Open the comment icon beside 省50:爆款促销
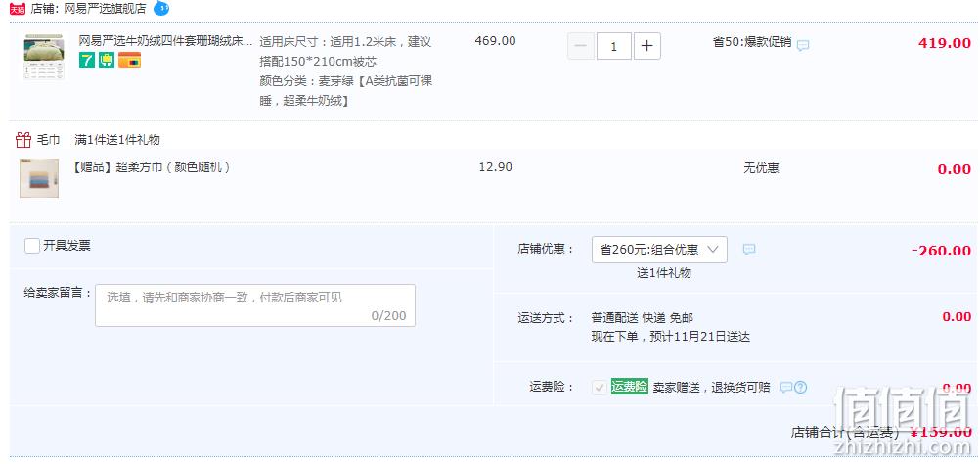The width and height of the screenshot is (980, 464). point(803,45)
